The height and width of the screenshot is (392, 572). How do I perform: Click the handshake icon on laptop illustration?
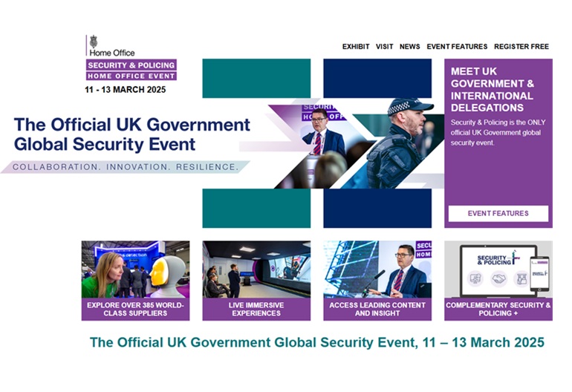(x=498, y=279)
